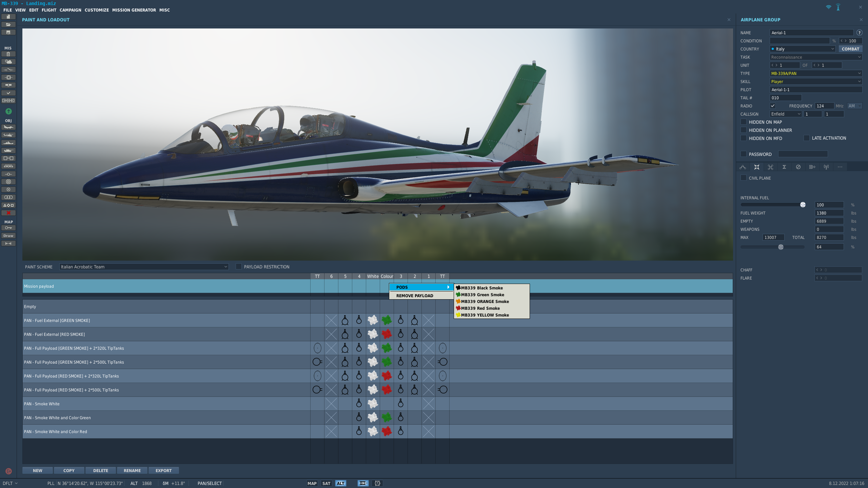The height and width of the screenshot is (488, 868).
Task: Adjust the INTERNAL FUEL slider handle
Action: 803,205
